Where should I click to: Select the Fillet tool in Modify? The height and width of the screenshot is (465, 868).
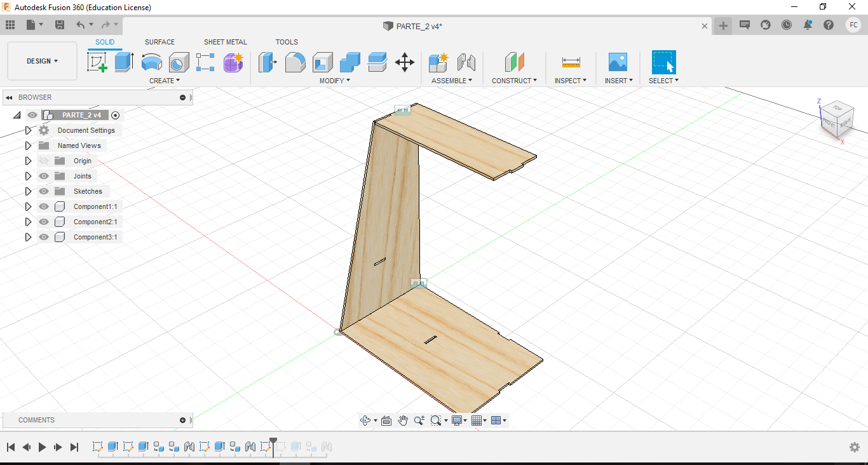point(295,62)
